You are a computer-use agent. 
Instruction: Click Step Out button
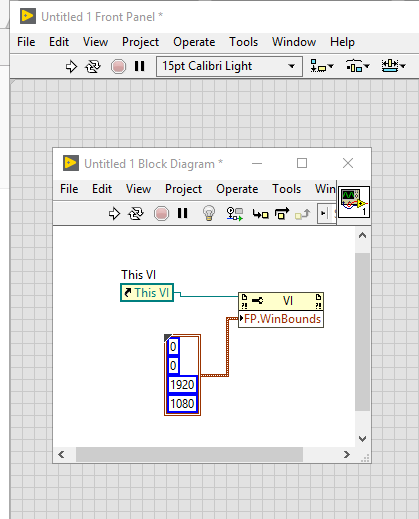point(303,214)
